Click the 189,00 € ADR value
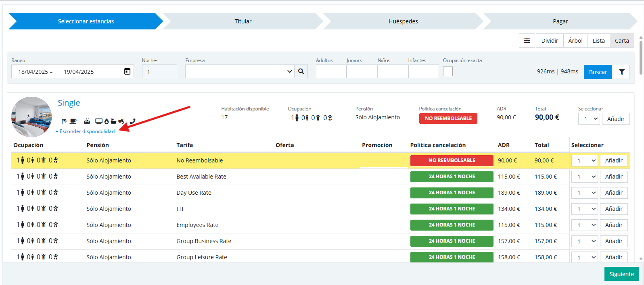644x285 pixels. click(x=509, y=193)
